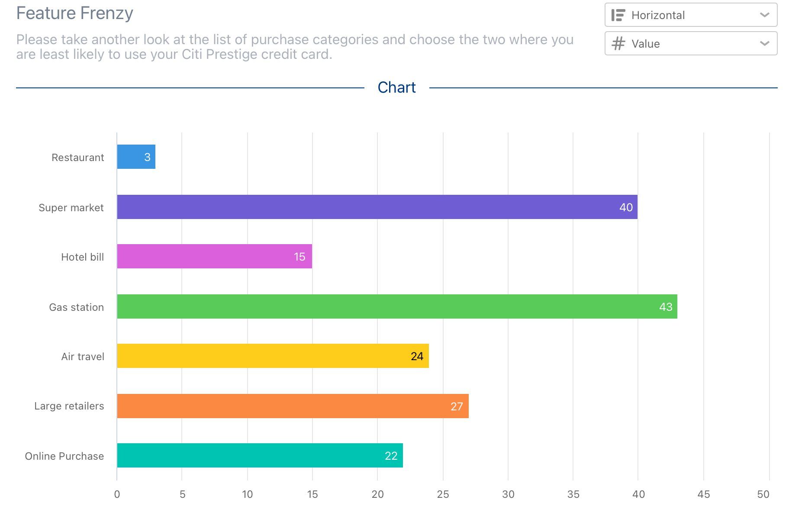Click the Feature Frenzy title

pyautogui.click(x=74, y=13)
